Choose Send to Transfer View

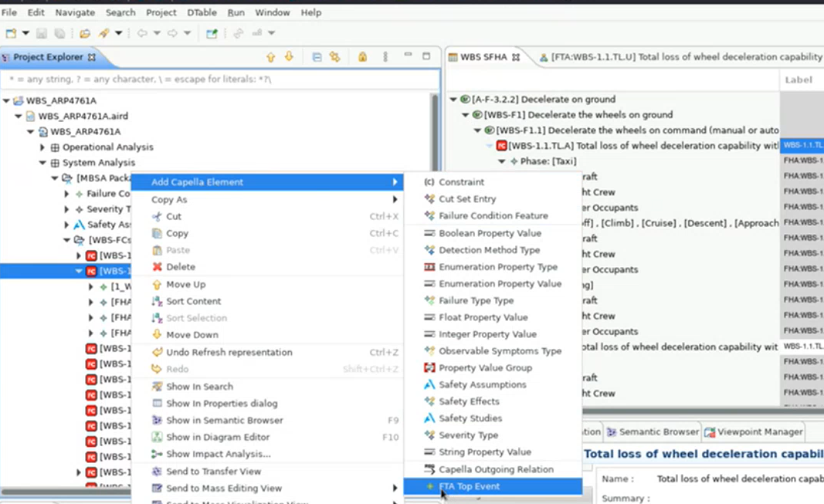pyautogui.click(x=267, y=471)
